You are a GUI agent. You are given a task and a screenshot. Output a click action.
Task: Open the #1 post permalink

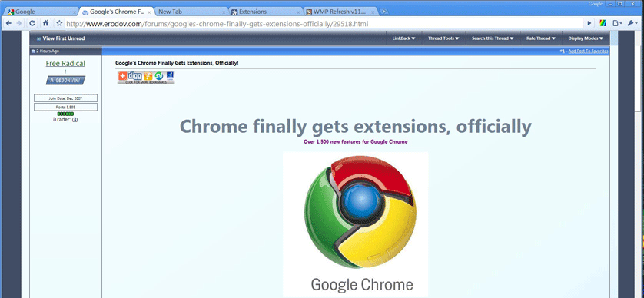(563, 51)
